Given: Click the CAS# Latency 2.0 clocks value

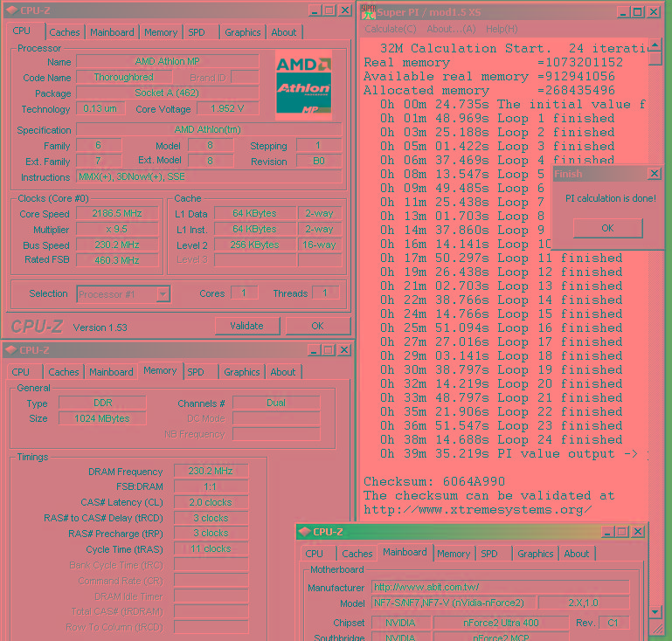Looking at the screenshot, I should [x=211, y=502].
